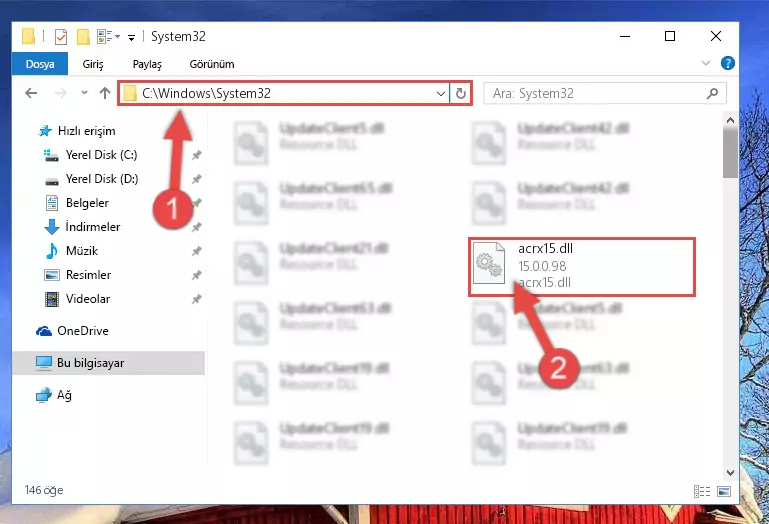Click the folder icon in title bar

pos(28,36)
